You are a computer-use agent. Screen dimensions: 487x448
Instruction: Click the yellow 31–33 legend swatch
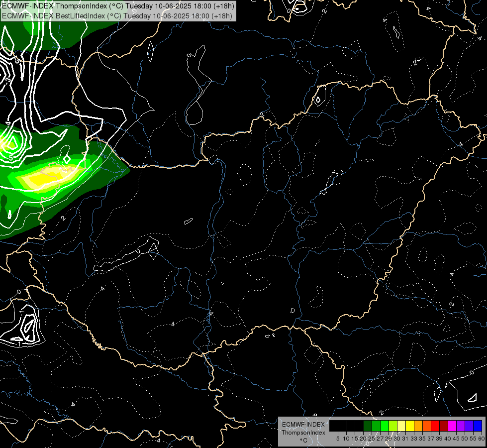pos(410,426)
